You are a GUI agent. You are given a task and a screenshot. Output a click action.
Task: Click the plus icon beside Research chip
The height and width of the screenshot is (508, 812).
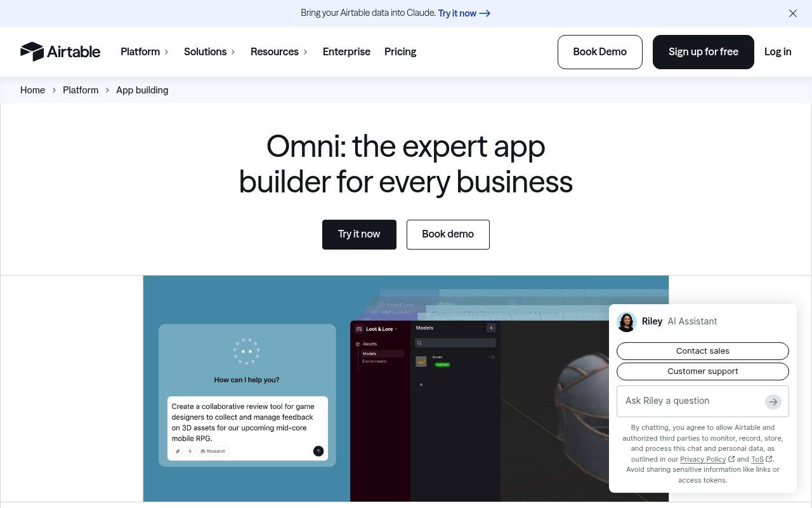190,451
